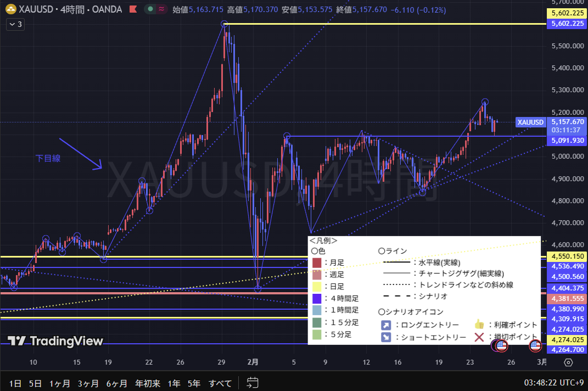588x391 pixels.
Task: Select the 3ヶ月 date range
Action: pyautogui.click(x=87, y=383)
